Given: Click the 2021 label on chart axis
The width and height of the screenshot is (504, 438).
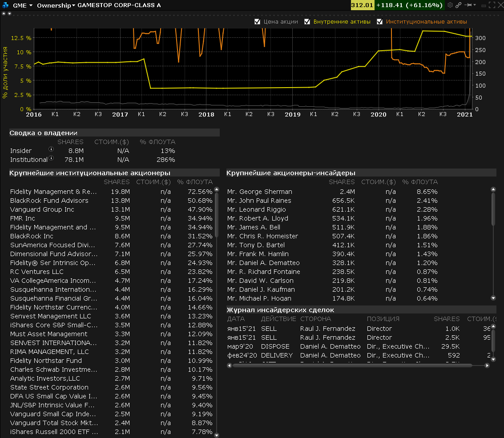Looking at the screenshot, I should 465,114.
